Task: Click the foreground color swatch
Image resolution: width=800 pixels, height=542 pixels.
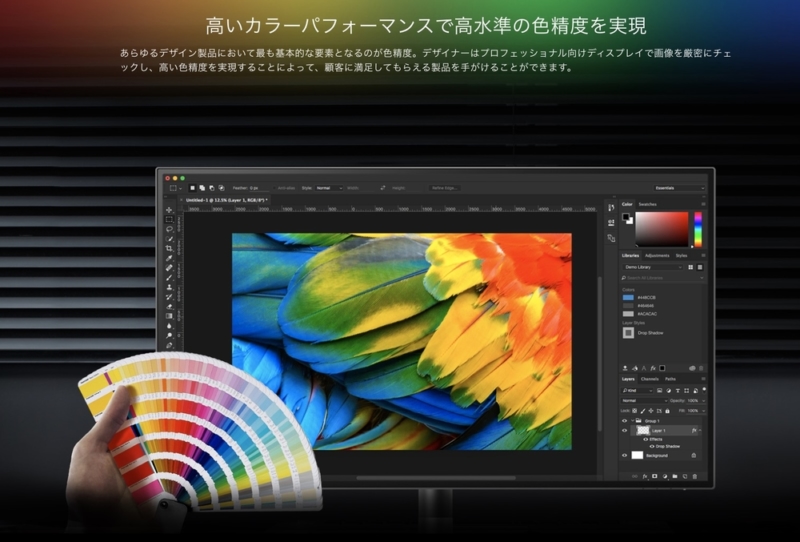Action: click(x=626, y=216)
